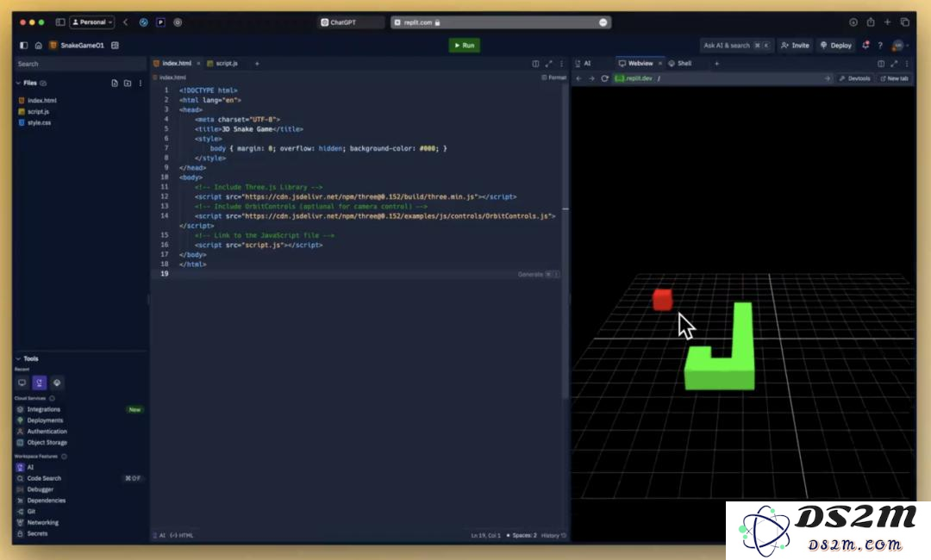Open style.css in the file tree
This screenshot has height=560, width=931.
(x=39, y=123)
